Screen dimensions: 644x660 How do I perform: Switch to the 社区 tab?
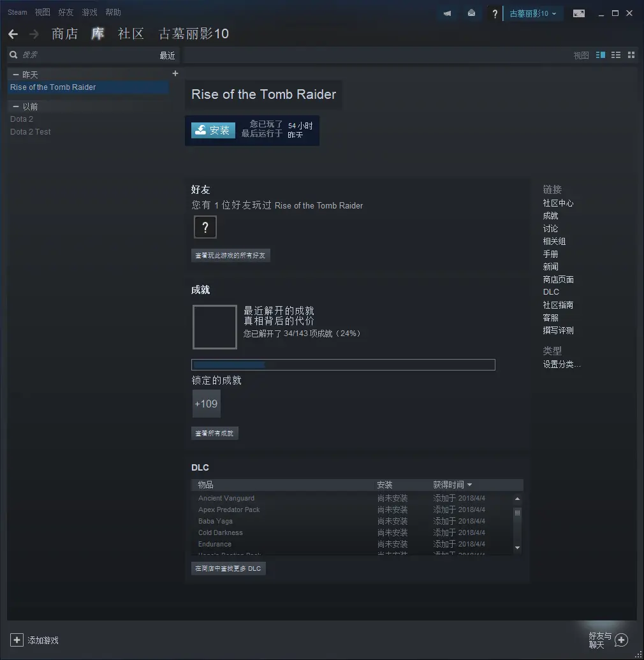(x=131, y=34)
